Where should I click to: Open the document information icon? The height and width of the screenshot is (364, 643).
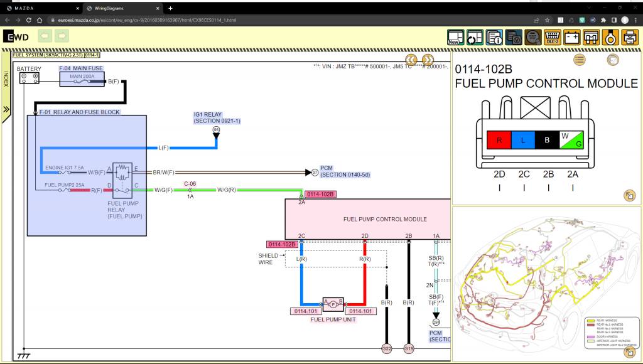coord(494,37)
